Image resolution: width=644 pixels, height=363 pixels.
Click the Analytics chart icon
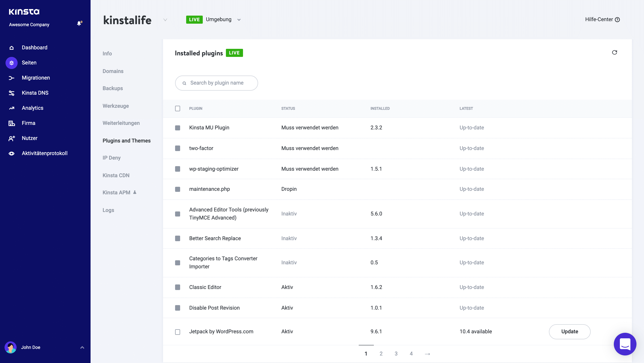(12, 108)
